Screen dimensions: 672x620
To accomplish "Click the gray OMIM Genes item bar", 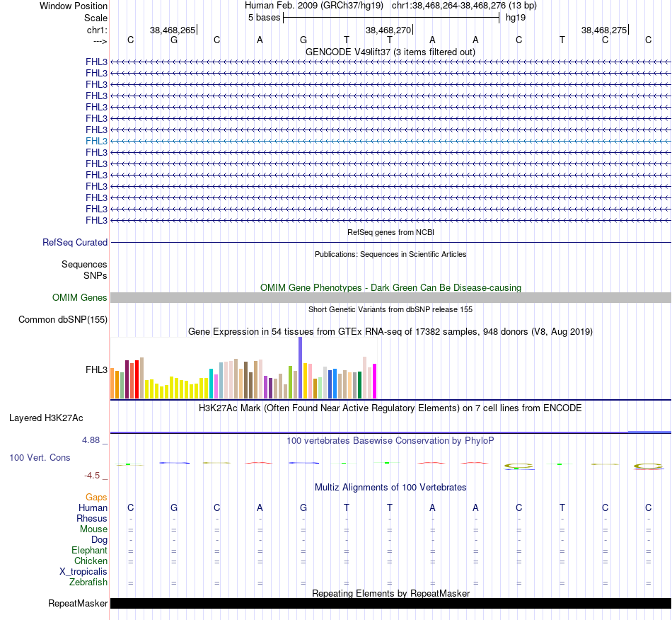I will pyautogui.click(x=390, y=297).
